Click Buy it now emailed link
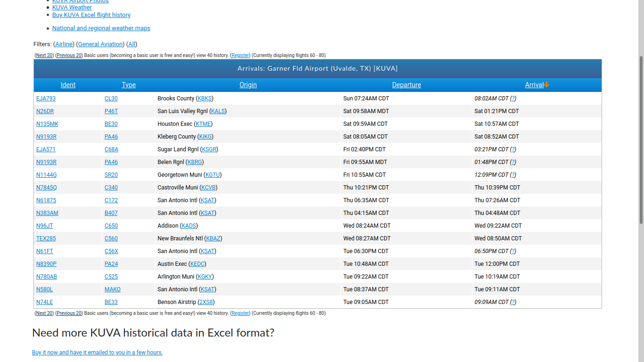This screenshot has height=362, width=644. pos(97,353)
